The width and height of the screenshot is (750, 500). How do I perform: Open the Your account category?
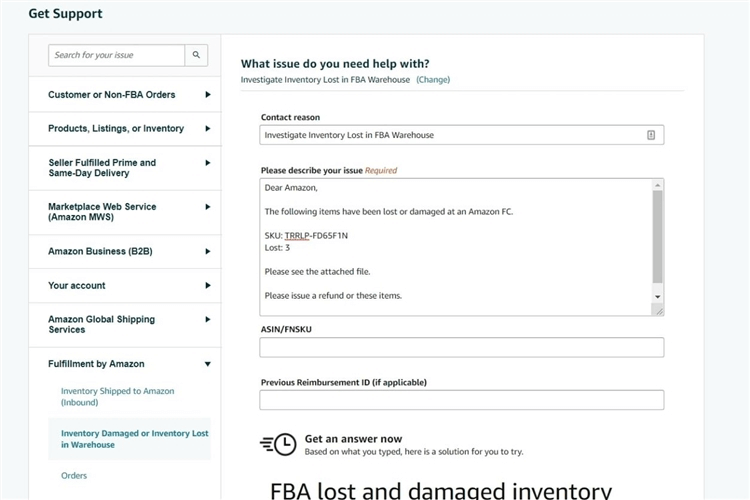coord(125,286)
